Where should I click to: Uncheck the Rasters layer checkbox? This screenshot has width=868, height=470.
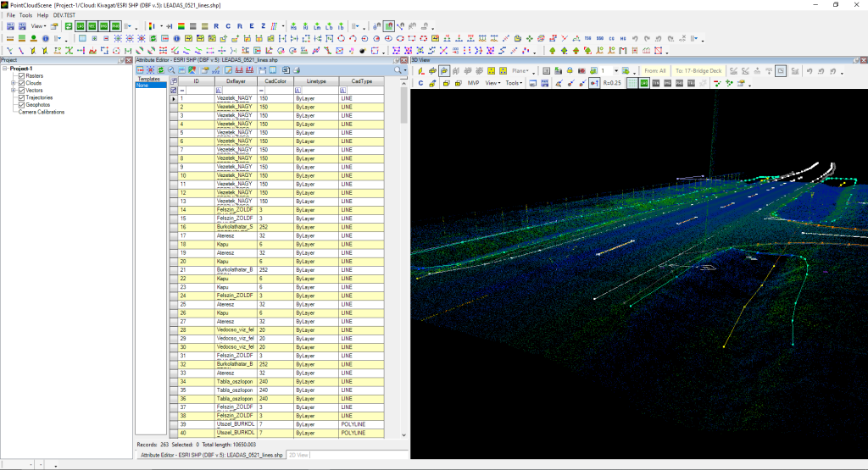(x=21, y=76)
